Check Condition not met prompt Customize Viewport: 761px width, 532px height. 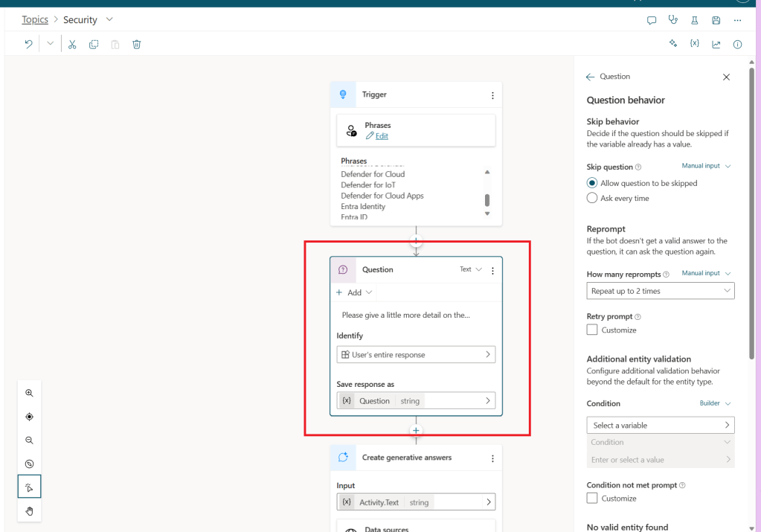pyautogui.click(x=592, y=499)
